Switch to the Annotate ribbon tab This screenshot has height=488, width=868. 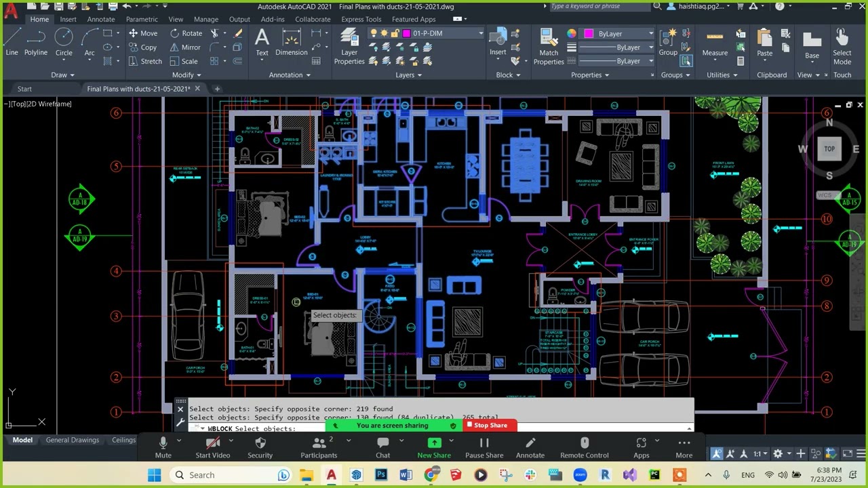pyautogui.click(x=101, y=19)
